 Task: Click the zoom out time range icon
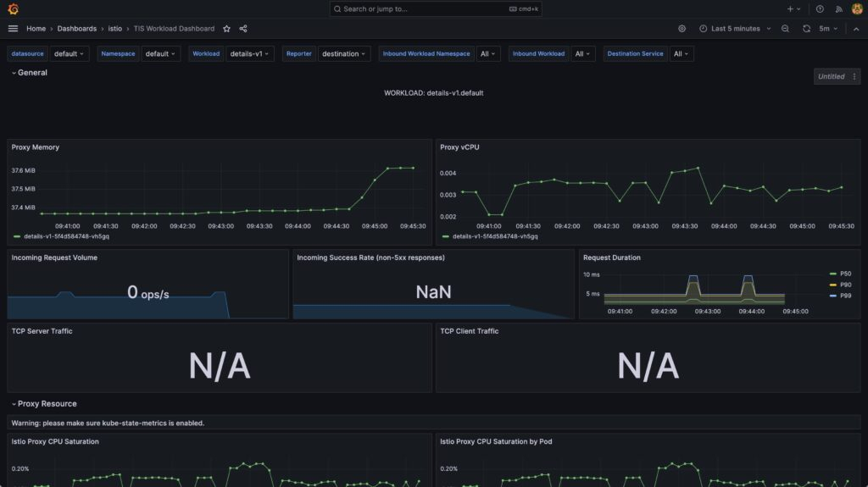coord(785,28)
